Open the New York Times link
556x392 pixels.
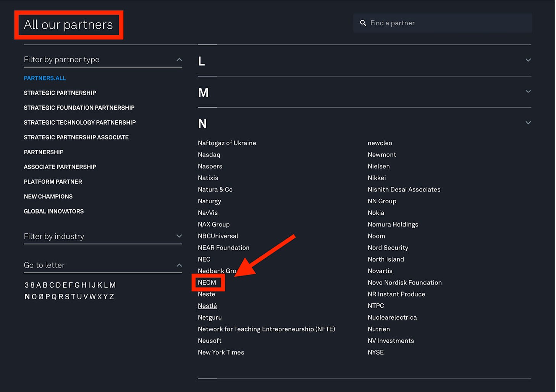pyautogui.click(x=221, y=352)
